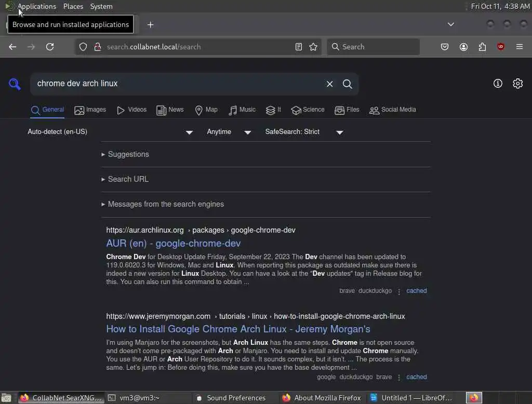Open AUR (en) - google-chrome-dev result
Viewport: 532px width, 404px height.
tap(174, 243)
